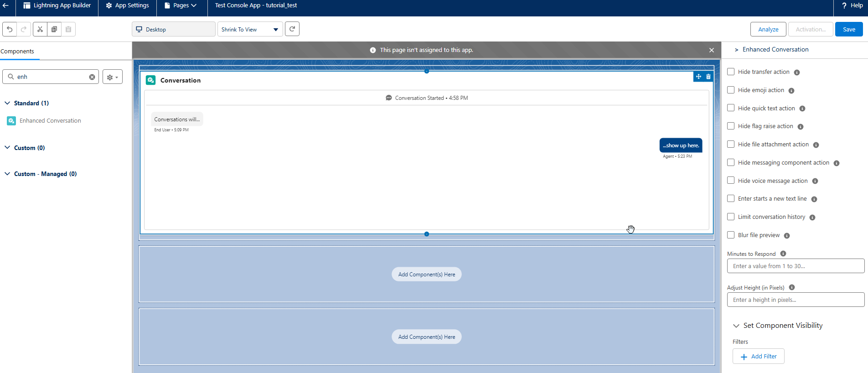The image size is (868, 373).
Task: Click the info icon next to Enter starts a new text line
Action: point(814,199)
